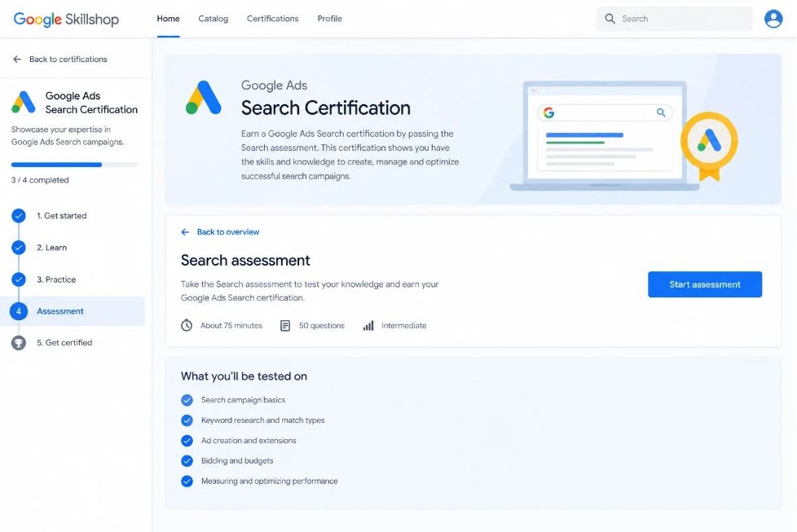Click the checkmark icon for Learn
The width and height of the screenshot is (797, 532).
[19, 248]
